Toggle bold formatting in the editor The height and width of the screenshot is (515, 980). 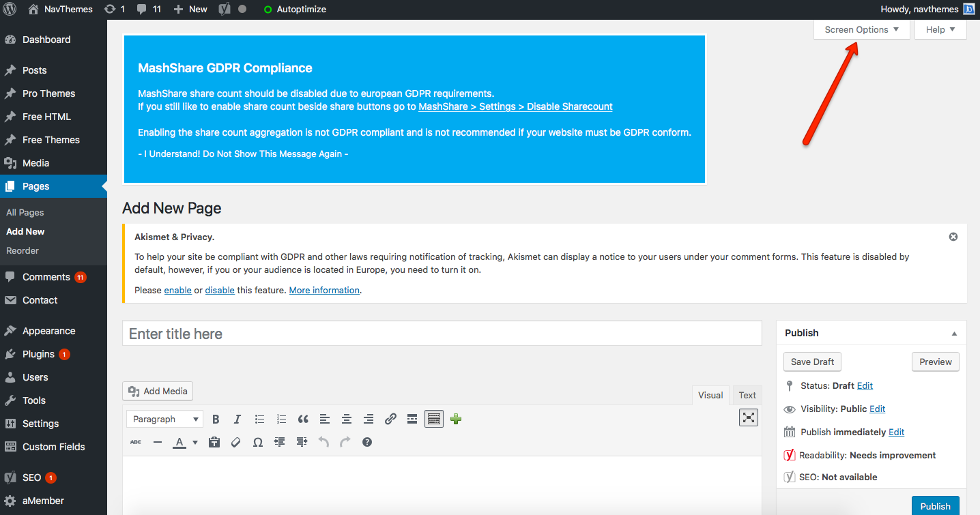(216, 419)
